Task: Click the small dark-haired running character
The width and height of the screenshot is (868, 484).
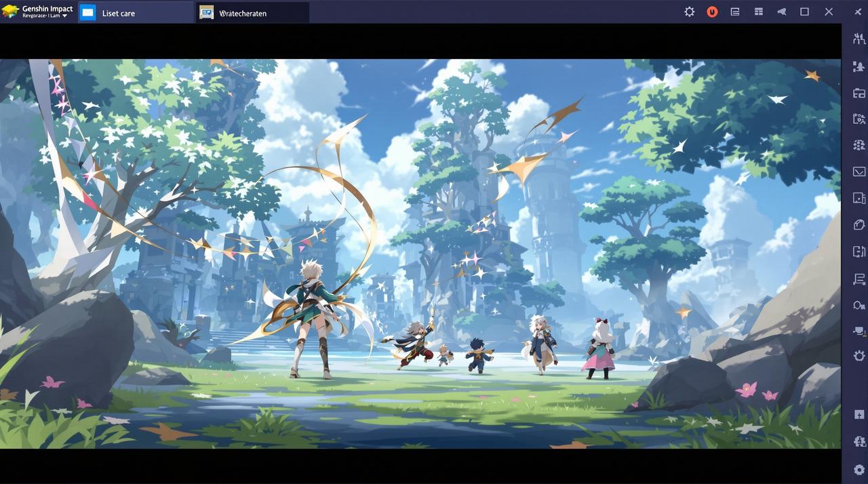Action: pyautogui.click(x=479, y=355)
